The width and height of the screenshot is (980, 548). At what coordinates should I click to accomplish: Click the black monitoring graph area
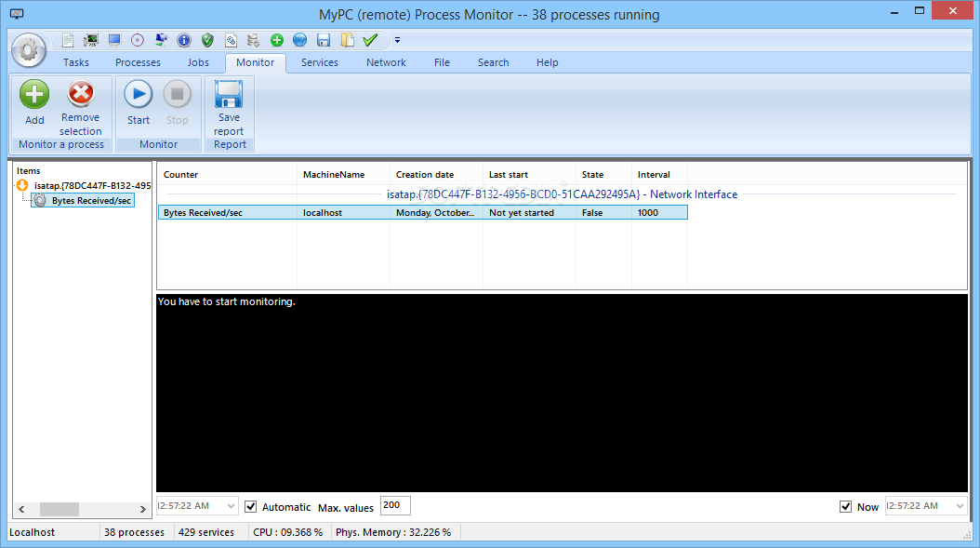point(562,393)
